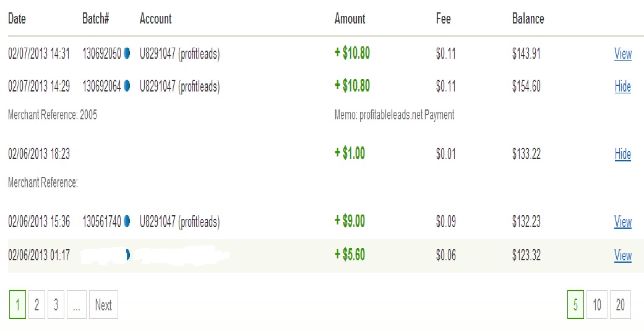View details of the $5.60 transaction
Screen dimensions: 644x332
pyautogui.click(x=622, y=255)
